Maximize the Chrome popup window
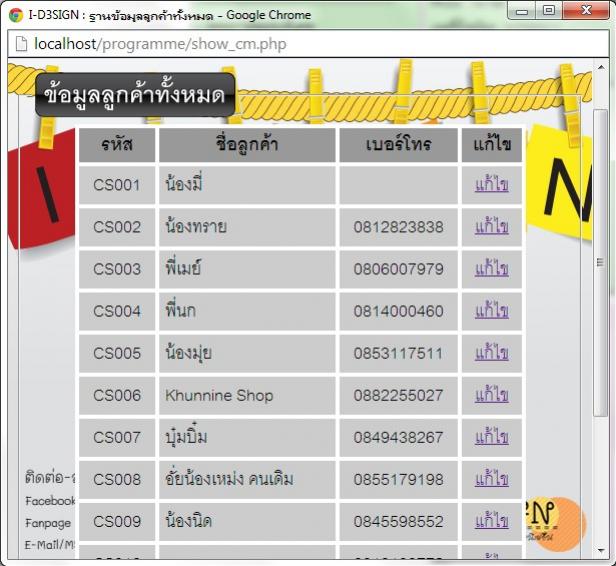This screenshot has height=566, width=616. pos(549,11)
